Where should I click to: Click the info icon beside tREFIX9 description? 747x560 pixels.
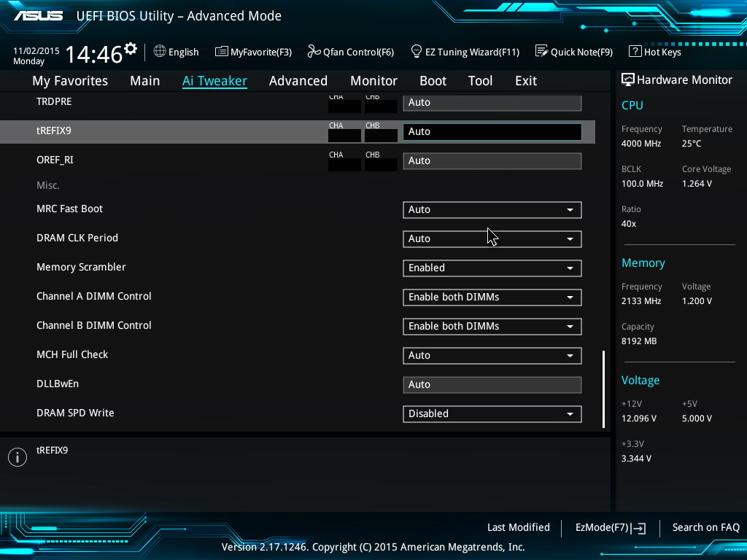click(17, 457)
